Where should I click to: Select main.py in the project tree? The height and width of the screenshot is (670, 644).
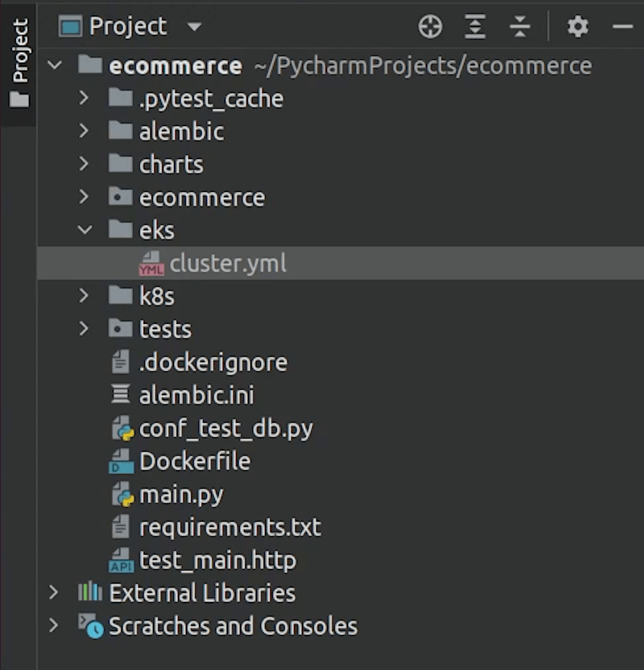click(181, 495)
